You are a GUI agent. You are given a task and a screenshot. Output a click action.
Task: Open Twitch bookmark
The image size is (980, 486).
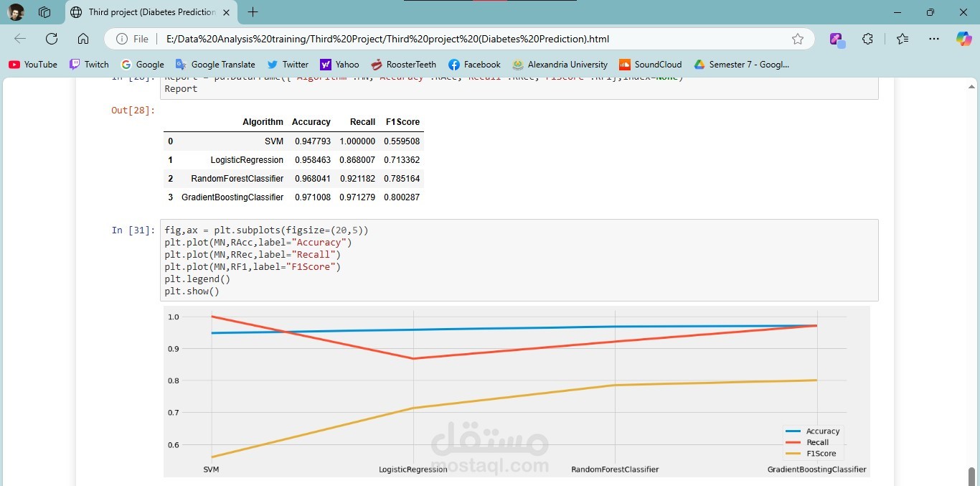click(89, 65)
